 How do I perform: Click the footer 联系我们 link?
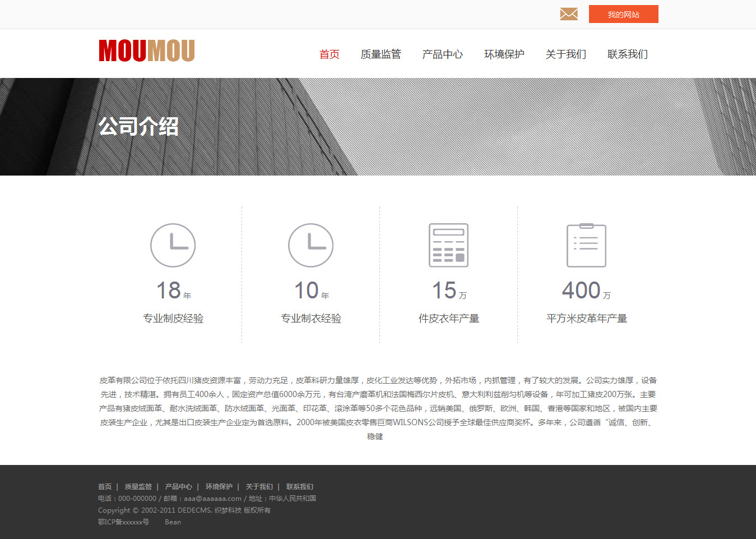299,487
